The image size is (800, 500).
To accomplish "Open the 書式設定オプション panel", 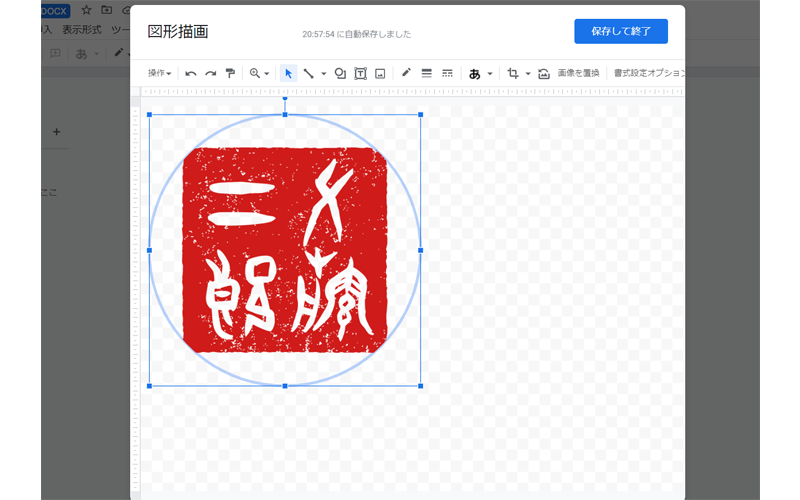I will [649, 73].
